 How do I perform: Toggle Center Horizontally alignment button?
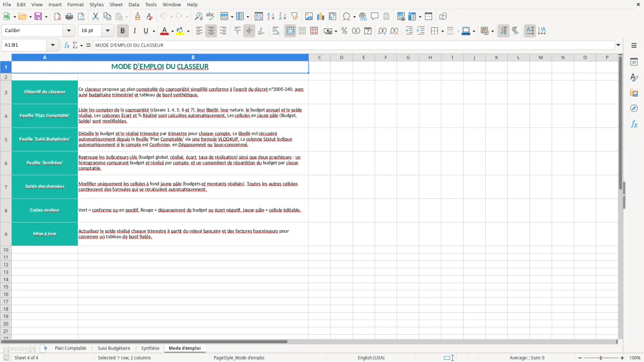pyautogui.click(x=211, y=31)
